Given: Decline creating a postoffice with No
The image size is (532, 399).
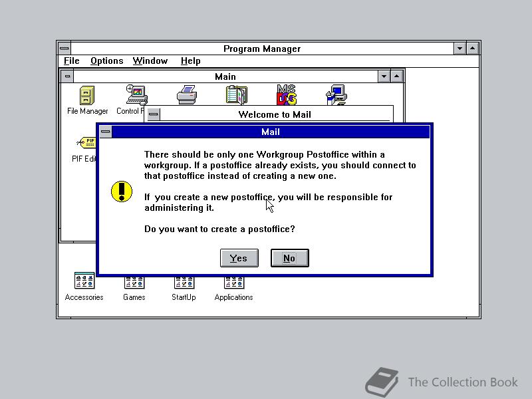Looking at the screenshot, I should pos(290,258).
